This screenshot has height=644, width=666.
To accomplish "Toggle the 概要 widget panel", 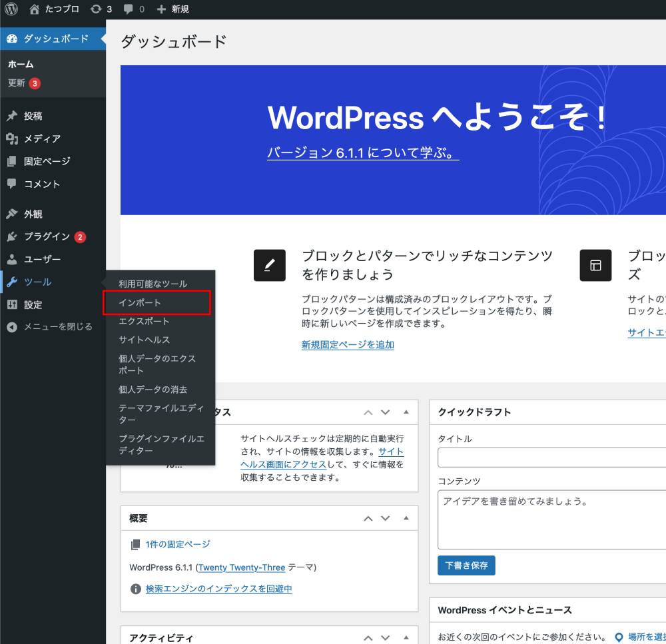I will (x=406, y=518).
